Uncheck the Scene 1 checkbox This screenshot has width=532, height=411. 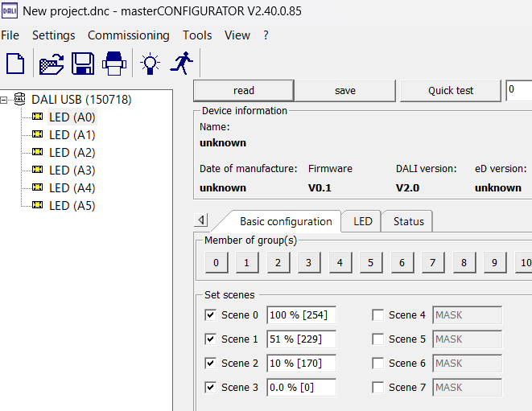tap(210, 339)
